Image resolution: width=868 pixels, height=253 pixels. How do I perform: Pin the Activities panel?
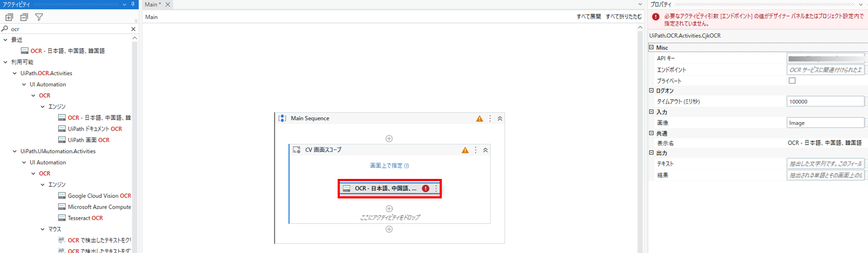[x=133, y=4]
